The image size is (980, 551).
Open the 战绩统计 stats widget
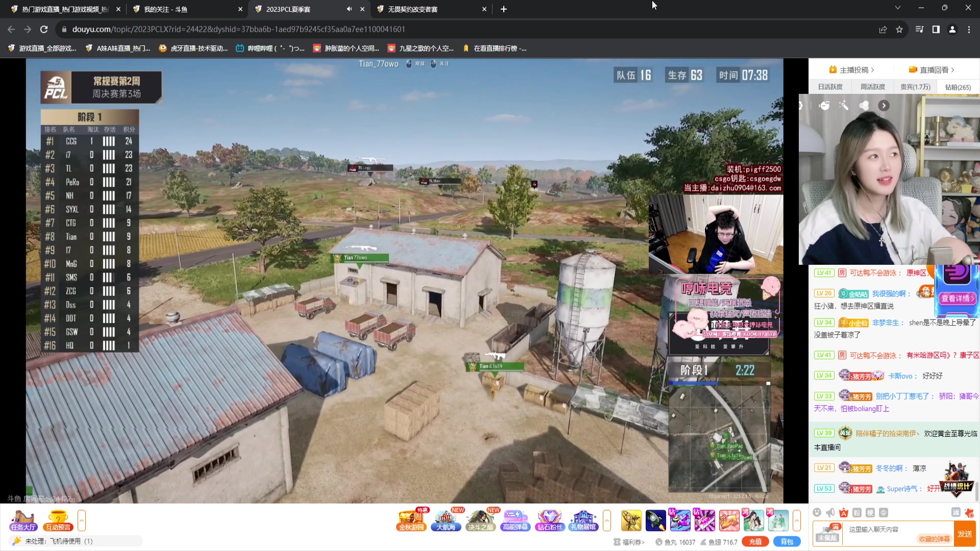pyautogui.click(x=957, y=481)
